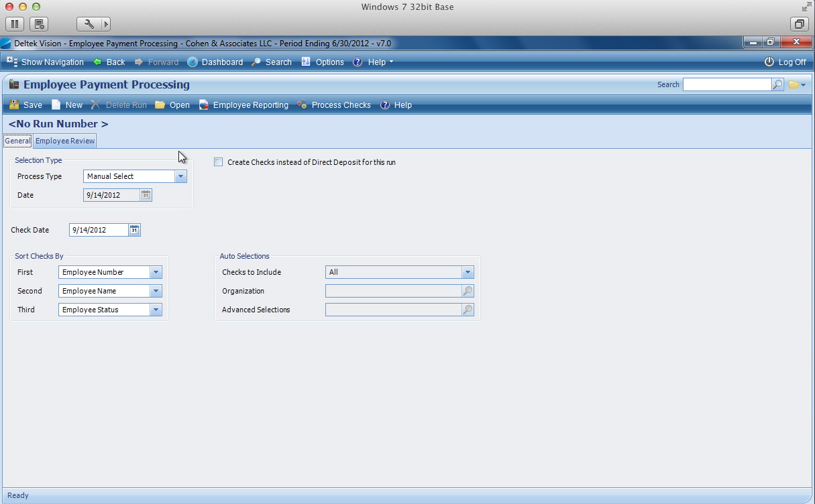Expand the Process Type dropdown

(180, 176)
